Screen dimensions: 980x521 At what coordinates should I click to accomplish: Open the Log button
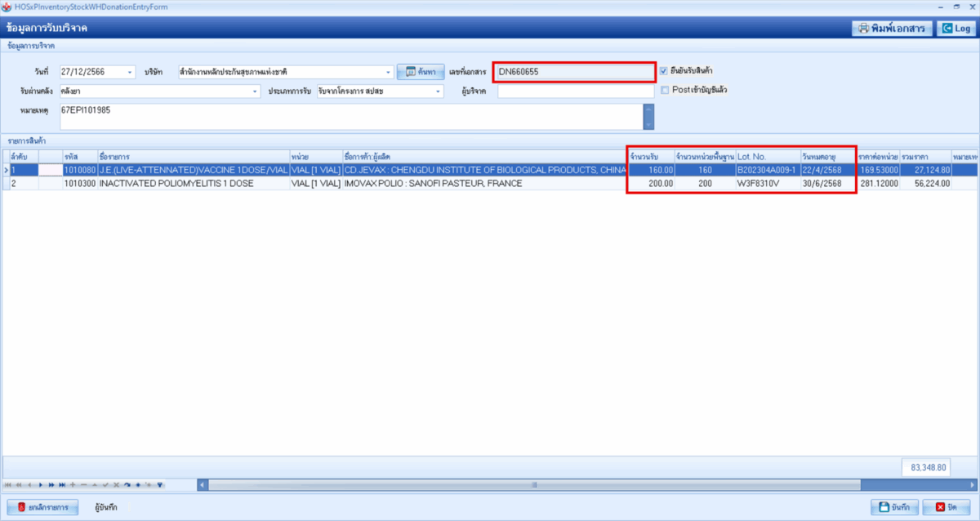[955, 29]
